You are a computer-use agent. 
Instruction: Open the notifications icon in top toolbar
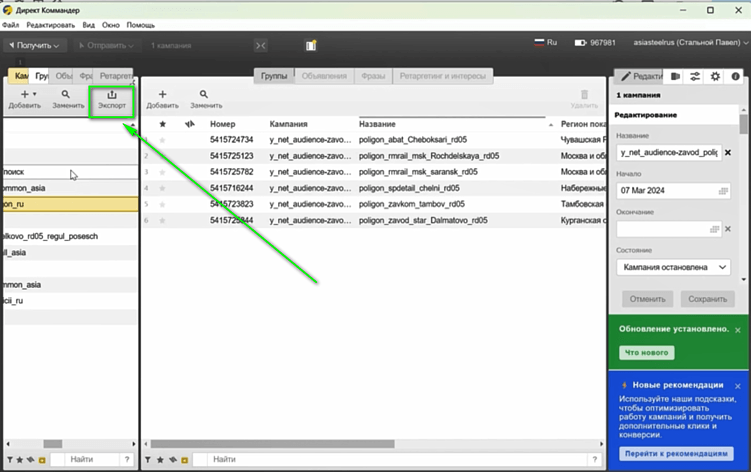coord(311,45)
